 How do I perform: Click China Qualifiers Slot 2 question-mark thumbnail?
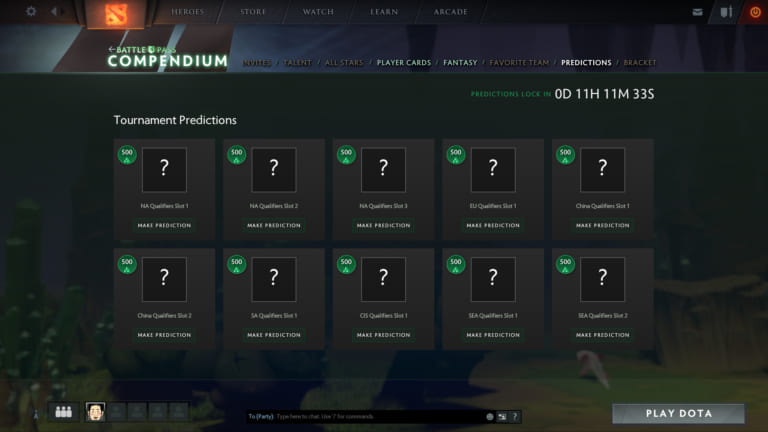tap(165, 279)
